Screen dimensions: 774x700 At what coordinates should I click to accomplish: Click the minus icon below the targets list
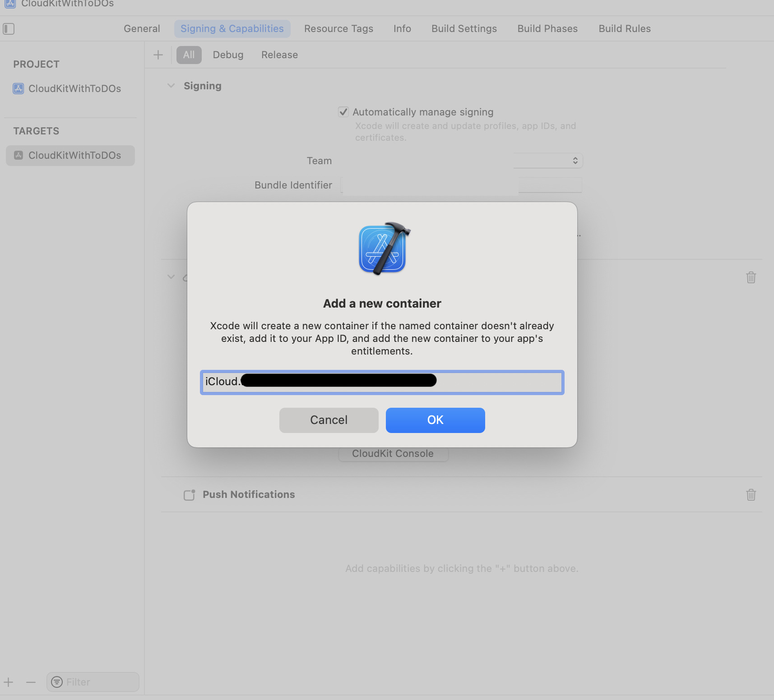(x=31, y=682)
